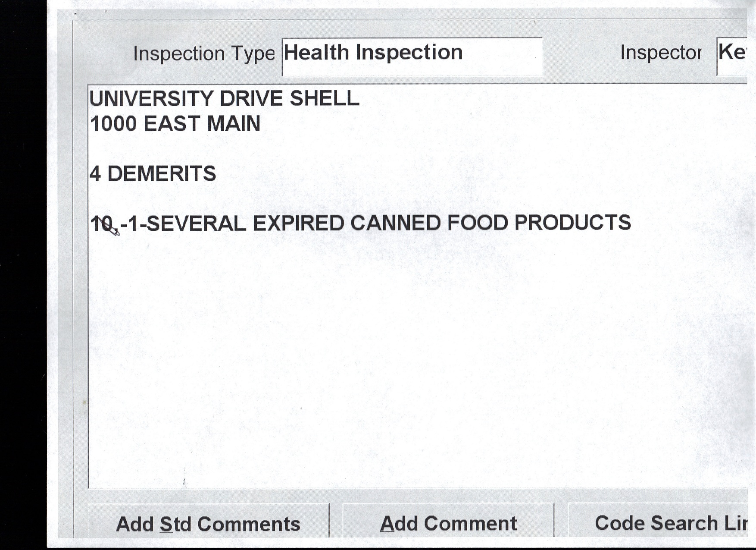Click the word SHELL in comments
Viewport: 756px width, 550px height.
pyautogui.click(x=324, y=99)
